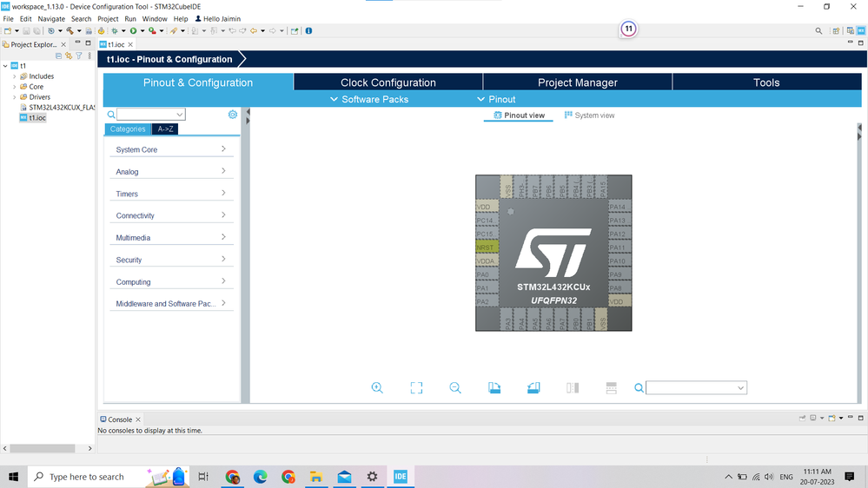Open the information center icon
Screen dimensions: 868x488
tap(309, 31)
